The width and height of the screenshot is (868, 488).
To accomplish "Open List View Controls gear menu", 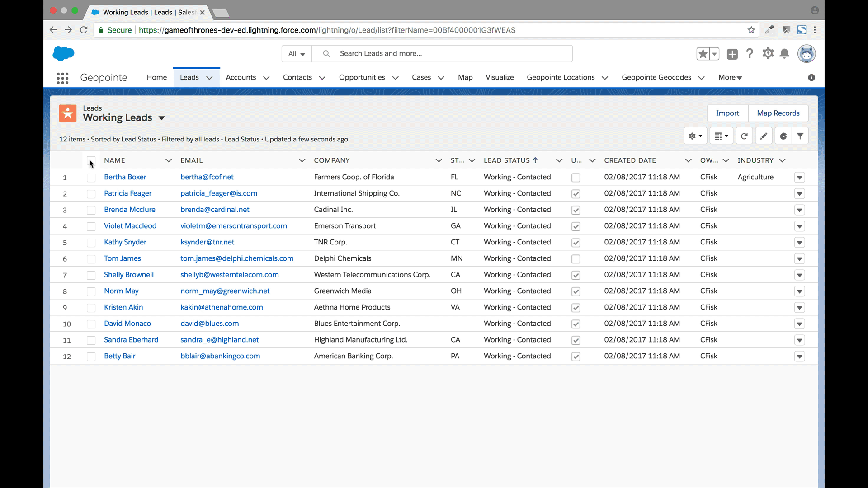I will pyautogui.click(x=695, y=136).
